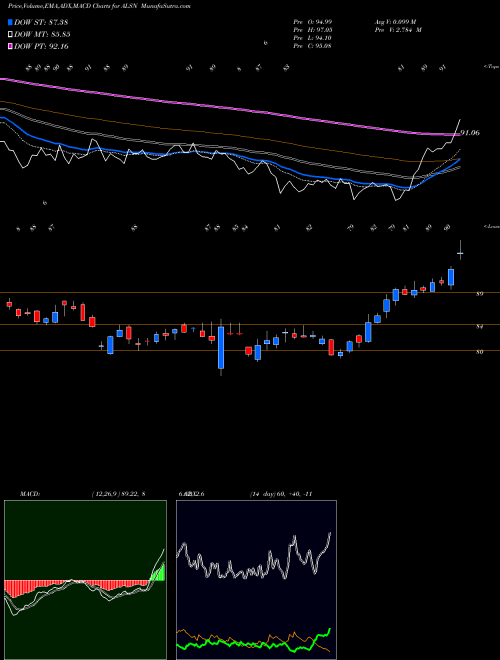Click the 91.06 price label on the EMA chart
Screen dimensions: 500x660
470,133
